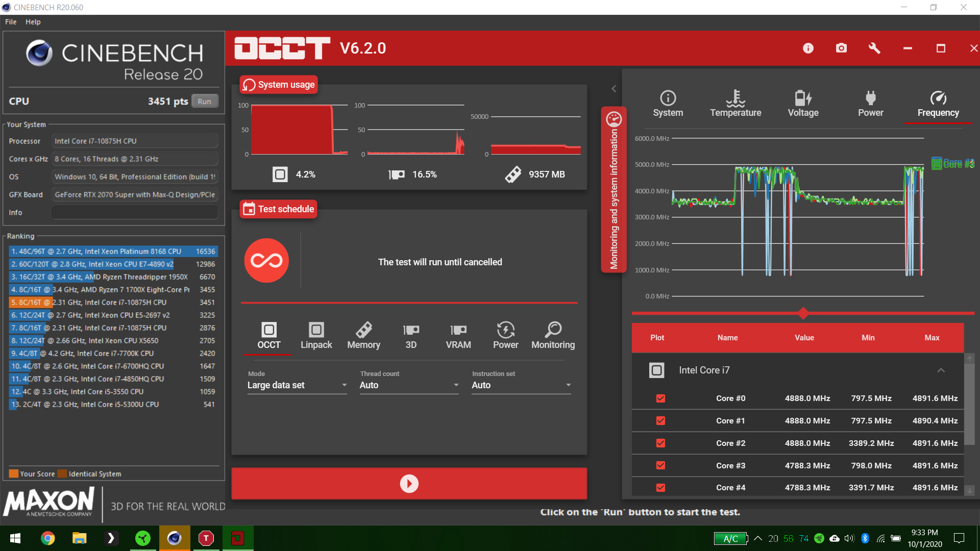
Task: Open the Help menu in Cinebench
Action: (x=33, y=22)
